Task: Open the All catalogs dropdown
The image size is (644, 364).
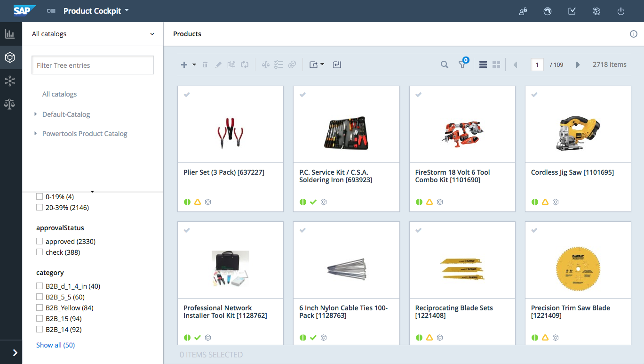Action: coord(93,34)
